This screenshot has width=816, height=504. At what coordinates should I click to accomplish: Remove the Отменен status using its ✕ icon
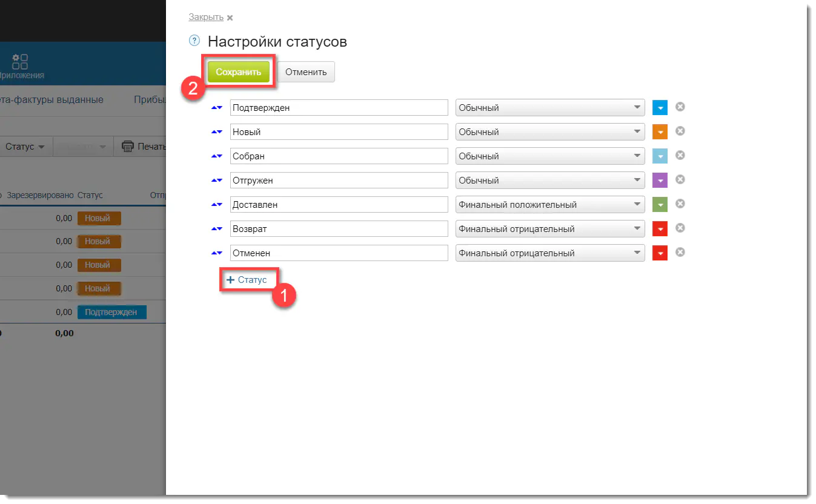pyautogui.click(x=680, y=253)
